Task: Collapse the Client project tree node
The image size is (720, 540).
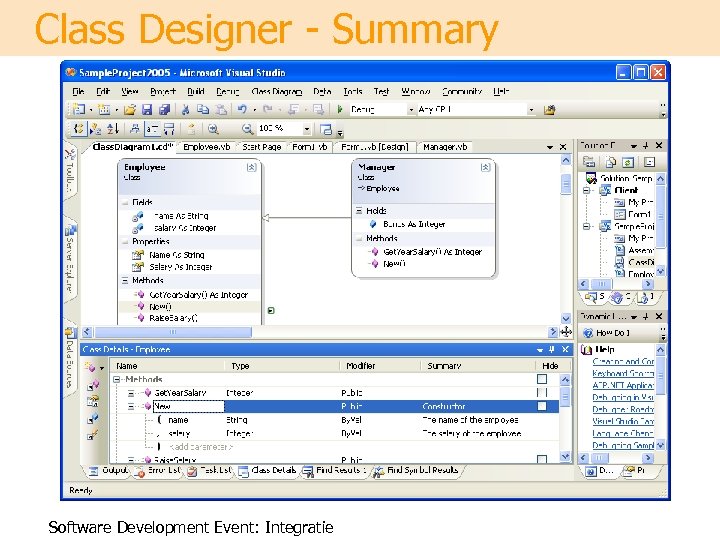Action: (x=586, y=190)
